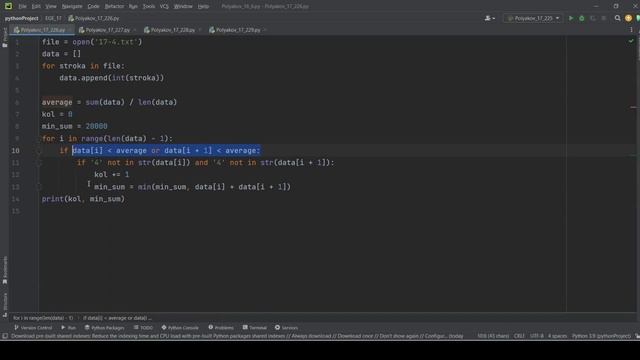The width and height of the screenshot is (640, 360).
Task: Open the Tools menu
Action: coord(149,7)
